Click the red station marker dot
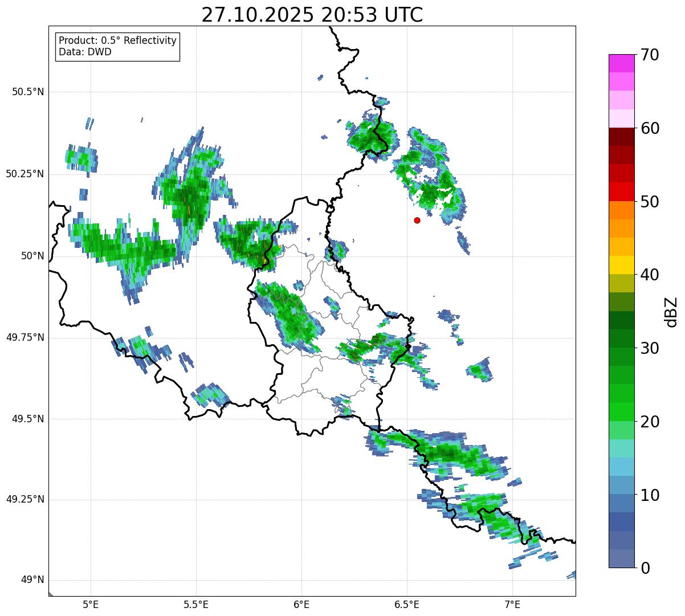Image resolution: width=685 pixels, height=616 pixels. (417, 220)
